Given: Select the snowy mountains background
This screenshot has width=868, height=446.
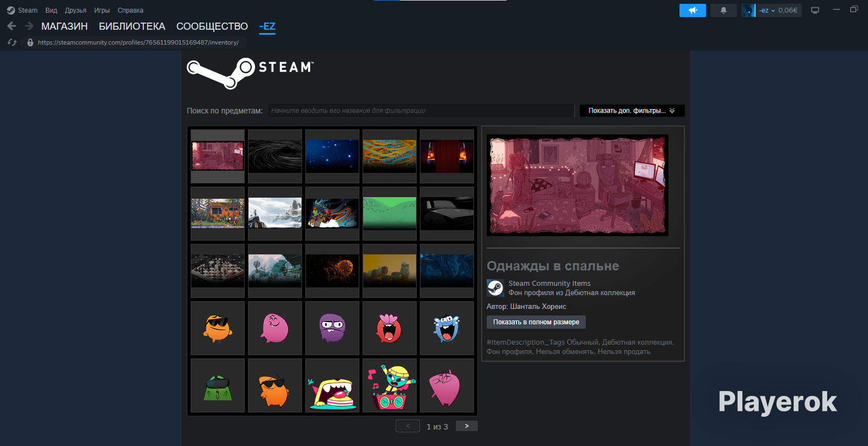Looking at the screenshot, I should (275, 214).
